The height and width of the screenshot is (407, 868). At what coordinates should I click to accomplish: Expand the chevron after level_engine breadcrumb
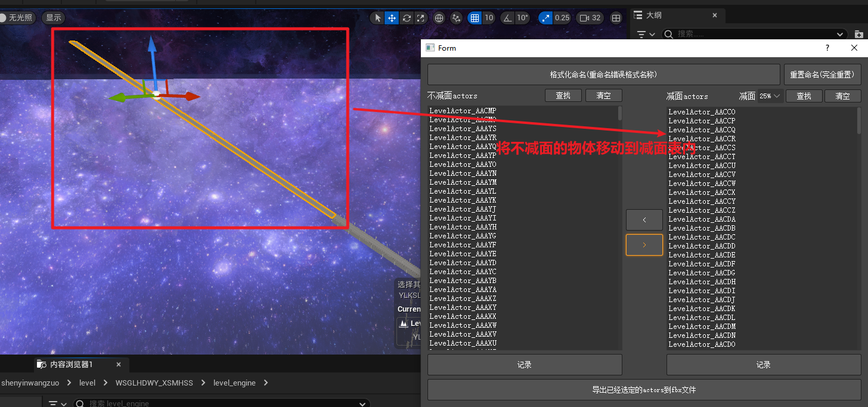pyautogui.click(x=266, y=383)
